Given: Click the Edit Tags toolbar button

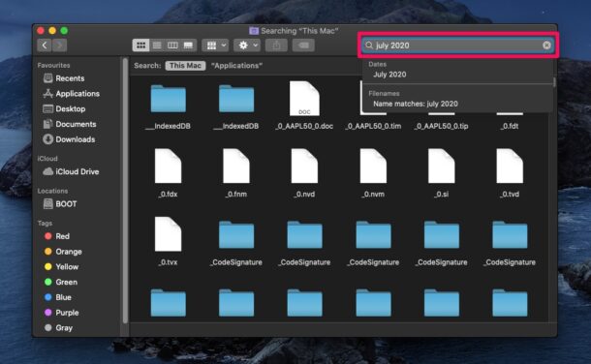Looking at the screenshot, I should click(x=303, y=45).
